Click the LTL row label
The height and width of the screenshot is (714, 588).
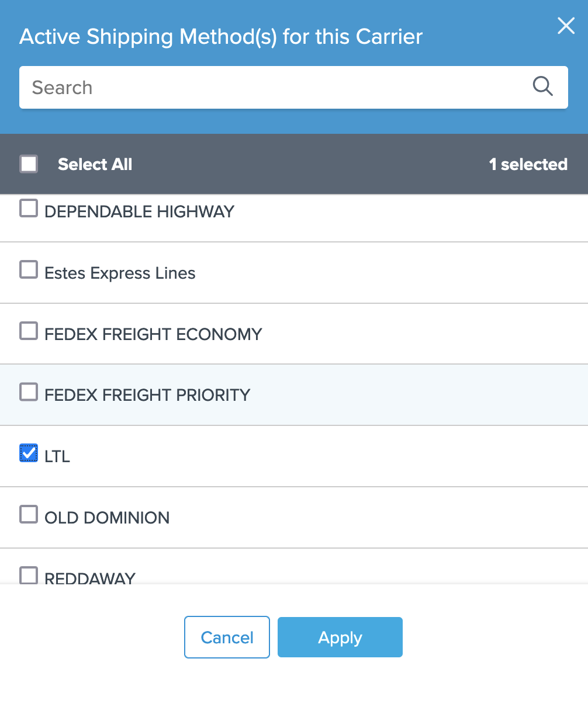click(x=57, y=456)
